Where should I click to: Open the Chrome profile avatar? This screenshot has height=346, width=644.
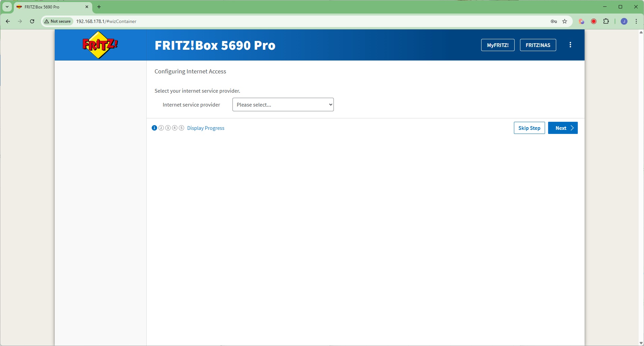[x=624, y=21]
